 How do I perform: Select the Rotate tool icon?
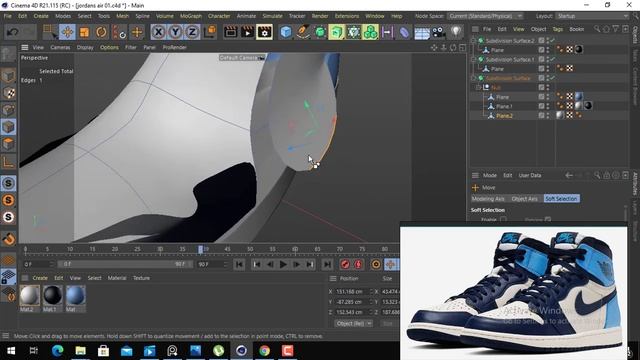coord(101,32)
